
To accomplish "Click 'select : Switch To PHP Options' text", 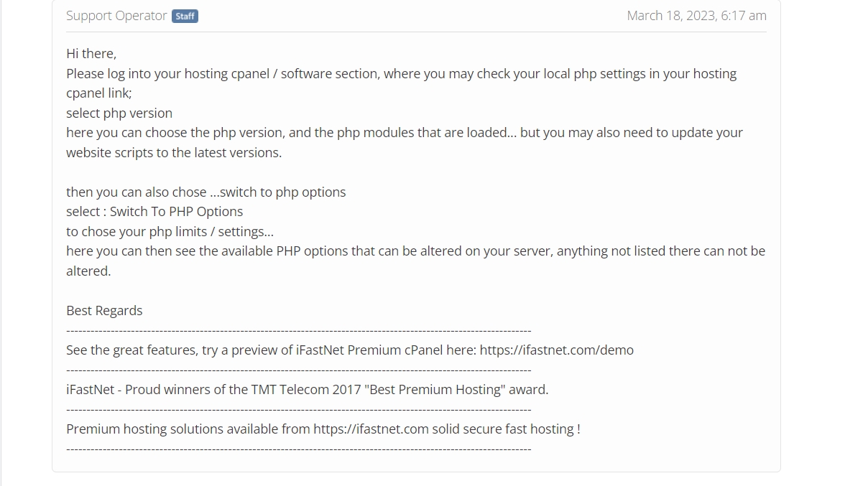I will [x=154, y=212].
